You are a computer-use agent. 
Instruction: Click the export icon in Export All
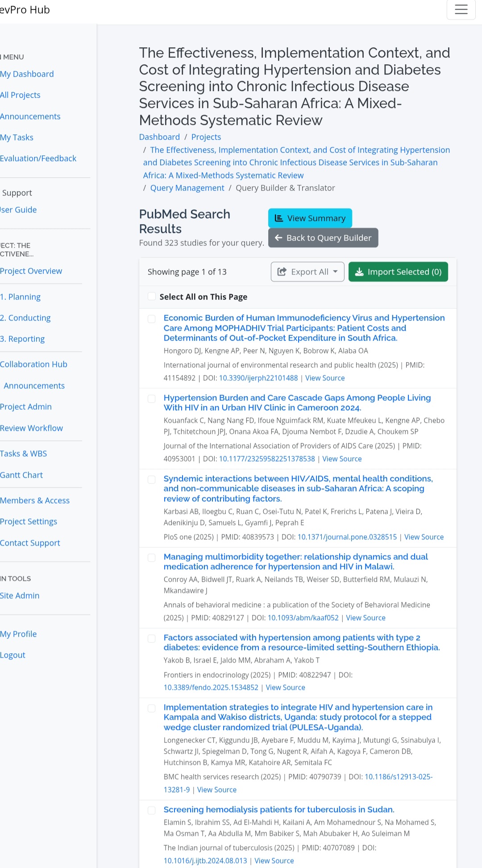pos(282,272)
